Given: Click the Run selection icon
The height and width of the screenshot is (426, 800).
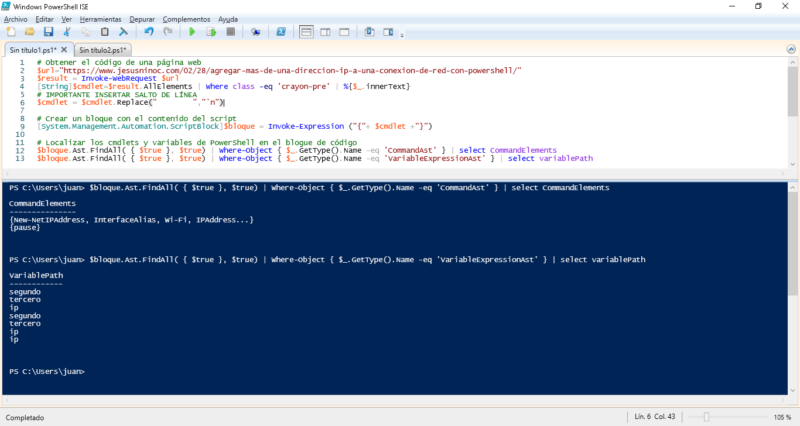Looking at the screenshot, I should [209, 32].
